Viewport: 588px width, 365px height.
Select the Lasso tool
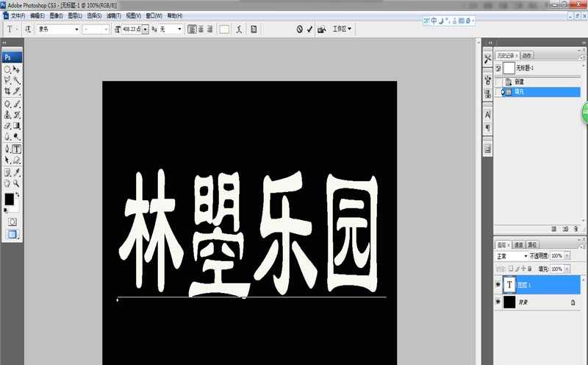click(7, 80)
